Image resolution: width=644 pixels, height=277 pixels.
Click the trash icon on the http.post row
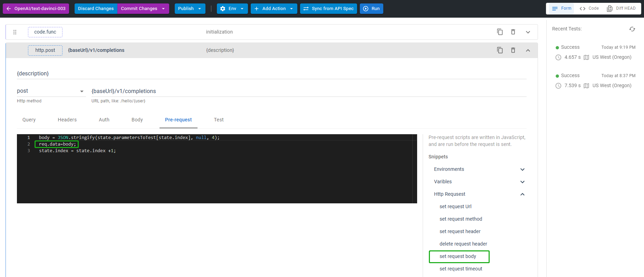click(513, 50)
